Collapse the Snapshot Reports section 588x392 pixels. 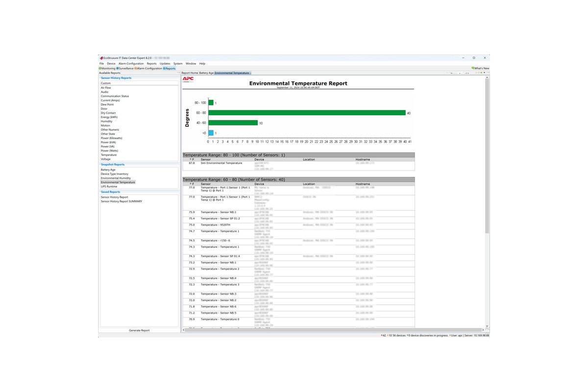pos(100,165)
